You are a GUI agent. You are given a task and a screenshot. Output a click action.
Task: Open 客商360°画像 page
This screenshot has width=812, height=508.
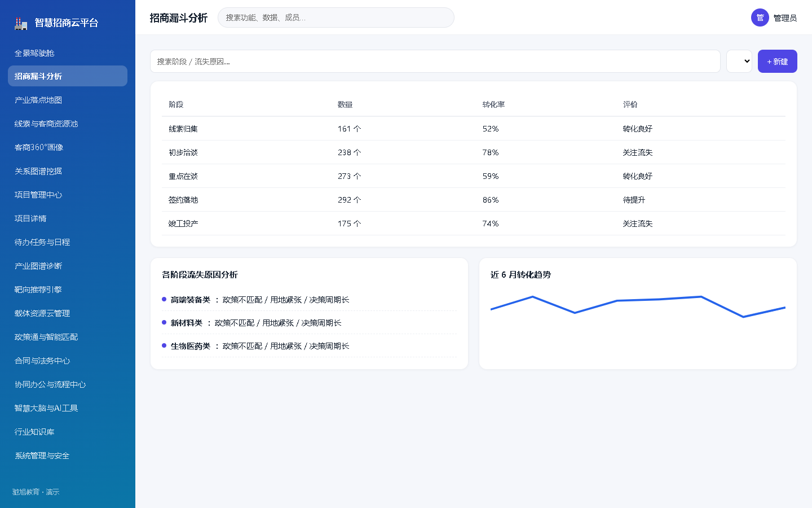(68, 147)
